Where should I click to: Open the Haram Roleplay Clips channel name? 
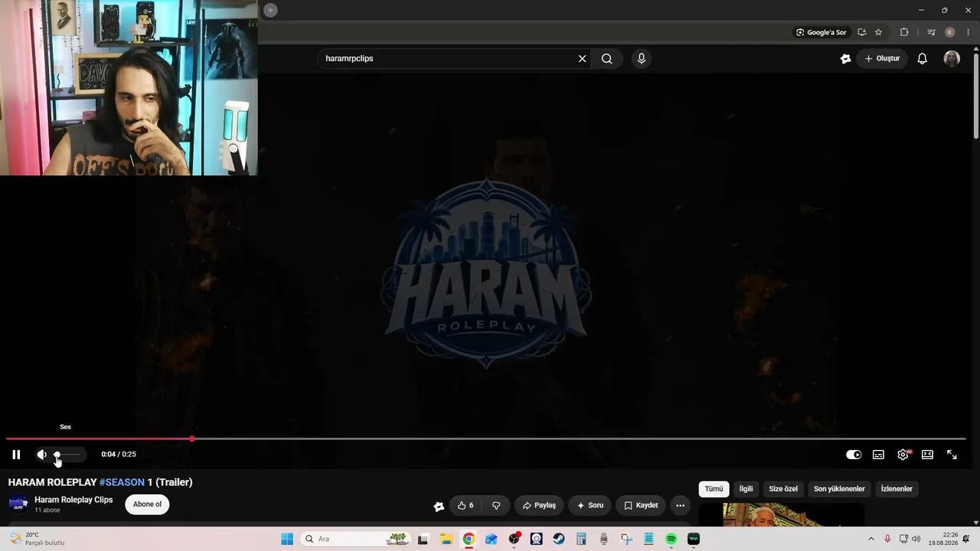click(73, 500)
